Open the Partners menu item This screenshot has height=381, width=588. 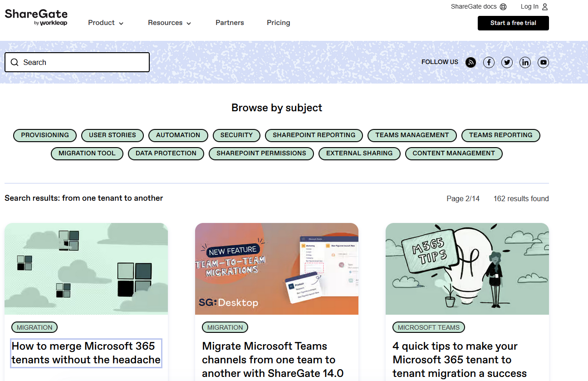[x=230, y=23]
